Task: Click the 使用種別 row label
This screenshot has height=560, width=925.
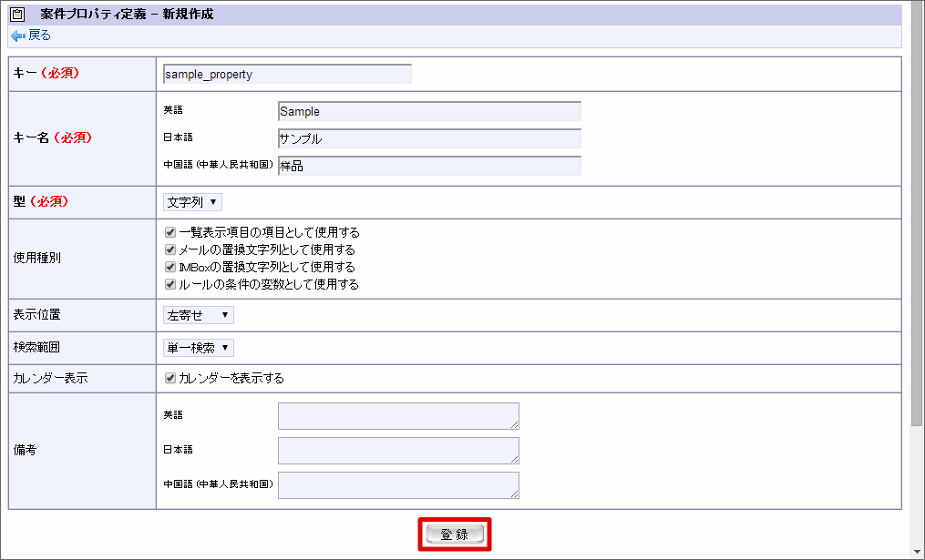Action: pos(37,258)
